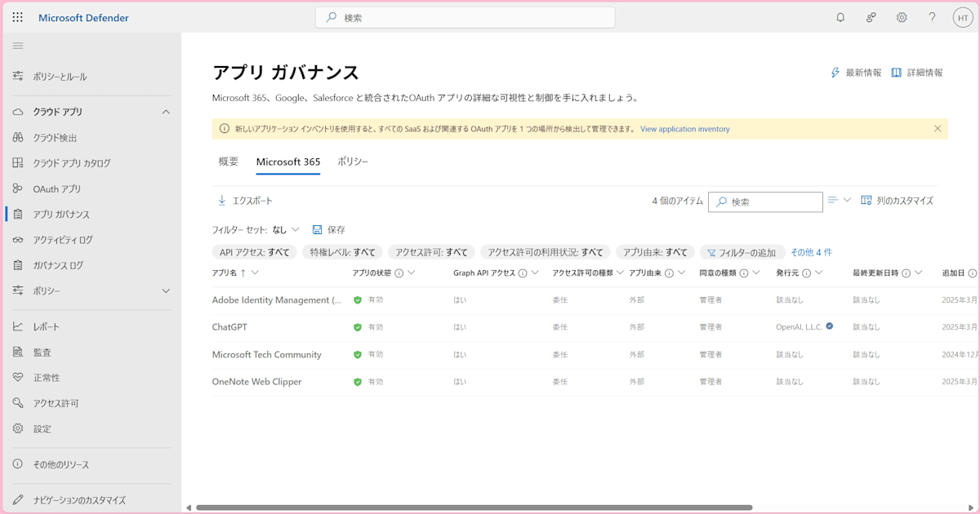Viewport: 980px width, 514px height.
Task: Click the 列のカスタマイズ button
Action: 898,201
